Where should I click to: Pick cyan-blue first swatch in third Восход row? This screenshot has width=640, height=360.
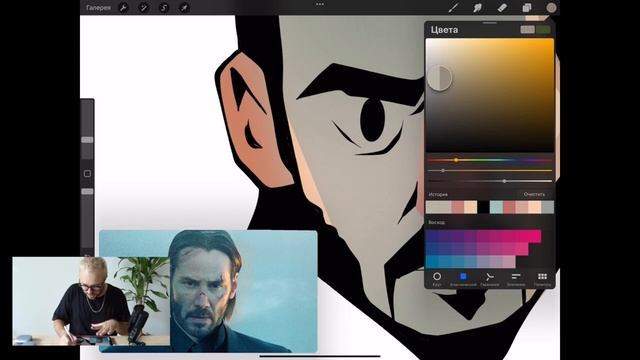tap(432, 262)
